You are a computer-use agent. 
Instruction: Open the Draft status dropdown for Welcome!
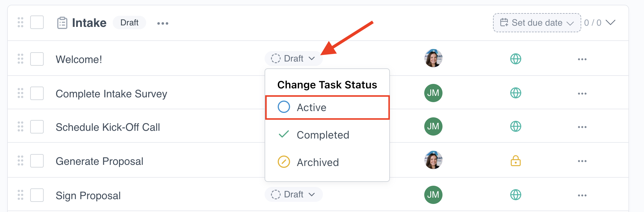293,59
